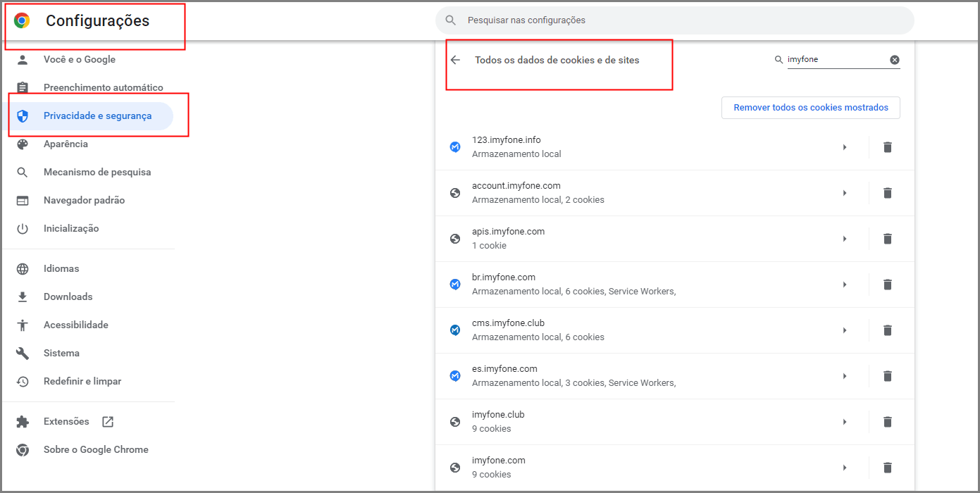Expand cms.imyfone.club details arrow
The image size is (980, 493).
[x=845, y=330]
